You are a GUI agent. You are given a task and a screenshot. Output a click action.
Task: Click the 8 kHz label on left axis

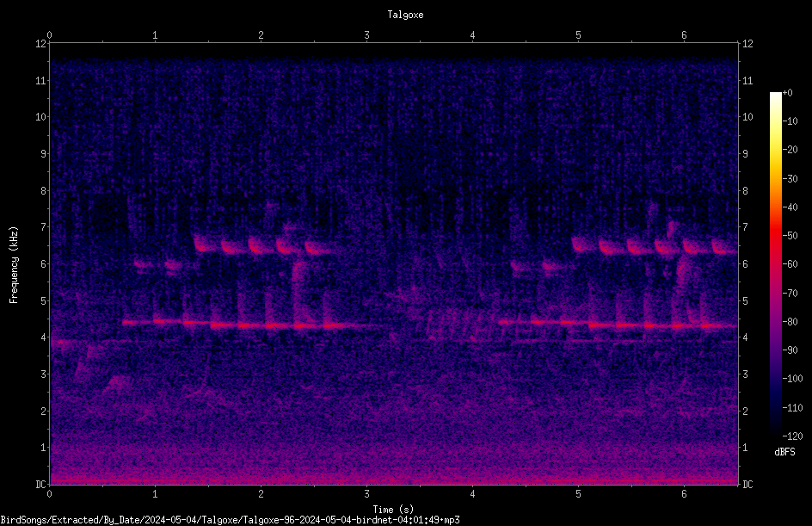pyautogui.click(x=44, y=190)
